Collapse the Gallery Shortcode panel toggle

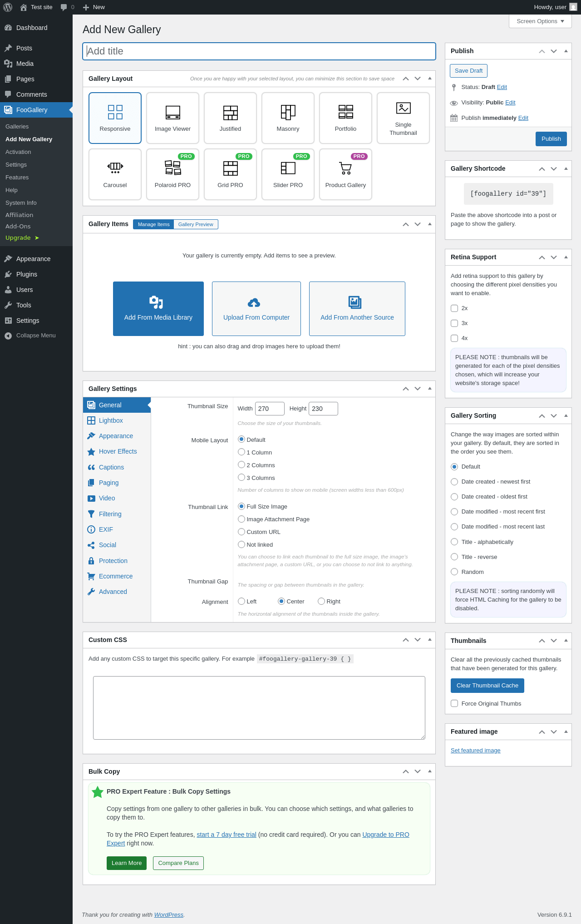(566, 168)
